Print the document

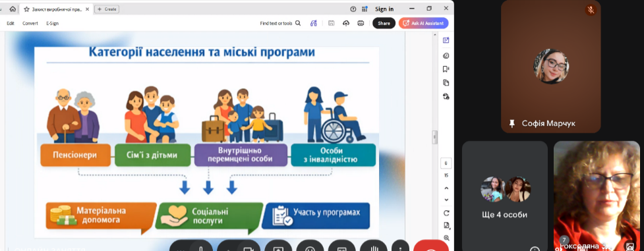coord(361,24)
